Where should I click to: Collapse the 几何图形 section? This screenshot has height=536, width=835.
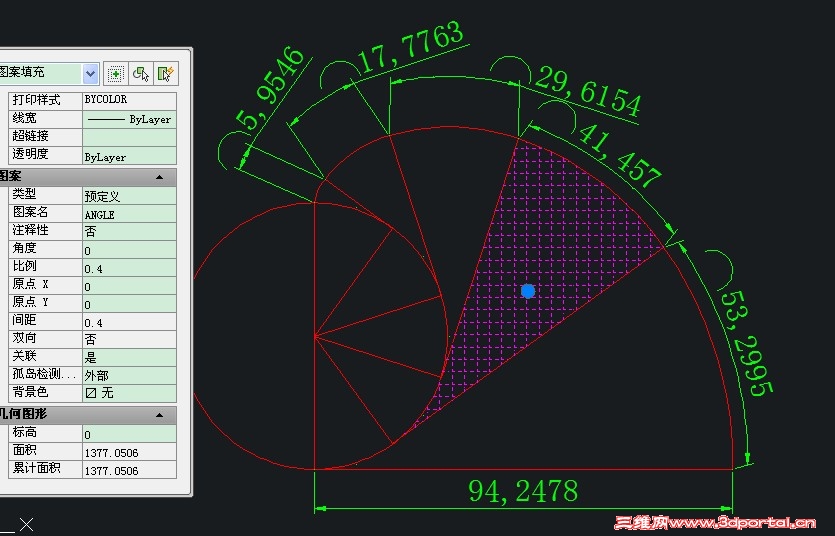[x=159, y=415]
